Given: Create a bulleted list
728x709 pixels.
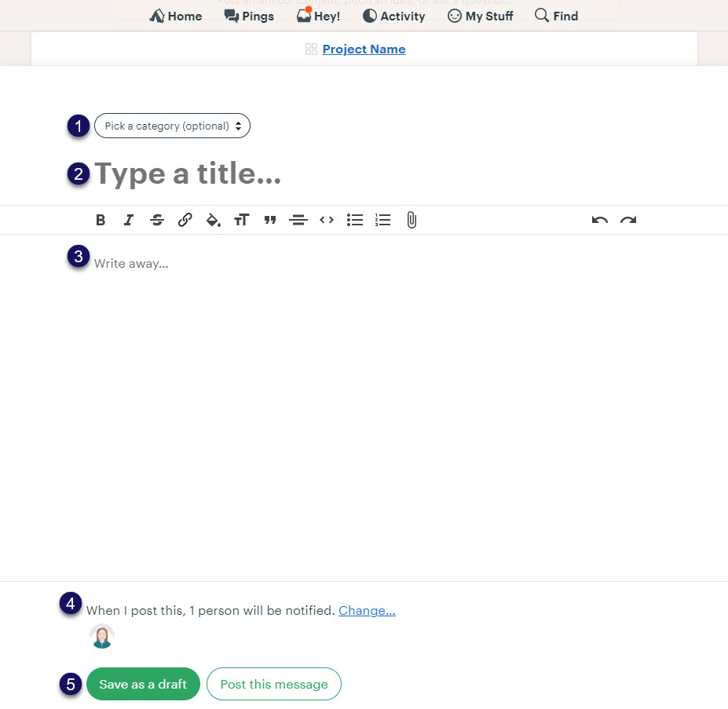Looking at the screenshot, I should (355, 220).
